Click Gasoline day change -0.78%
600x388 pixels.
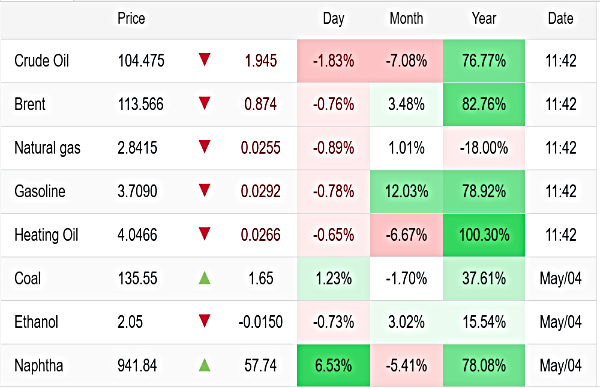coord(333,191)
